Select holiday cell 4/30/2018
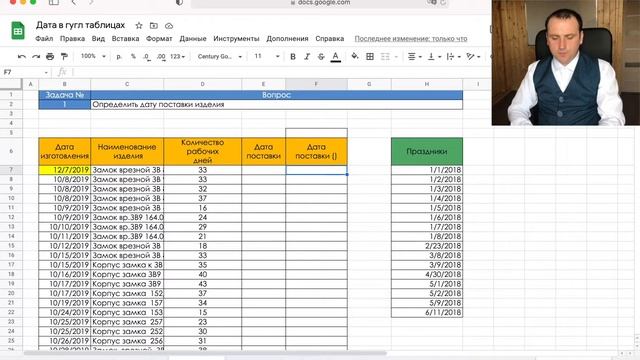This screenshot has height=360, width=640. tap(427, 274)
